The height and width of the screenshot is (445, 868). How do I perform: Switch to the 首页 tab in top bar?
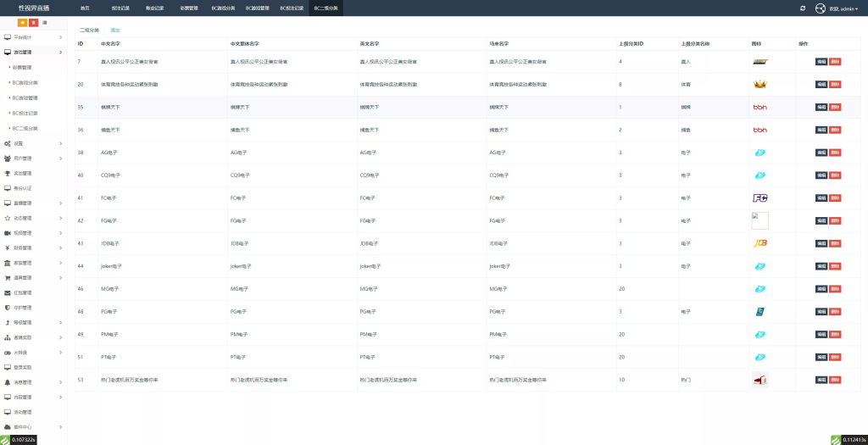click(84, 8)
